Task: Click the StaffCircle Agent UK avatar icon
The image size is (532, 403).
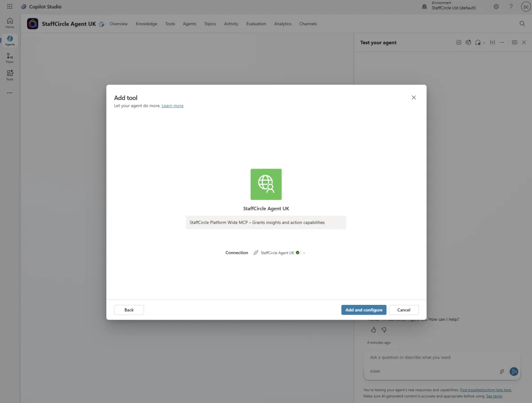Action: click(32, 24)
